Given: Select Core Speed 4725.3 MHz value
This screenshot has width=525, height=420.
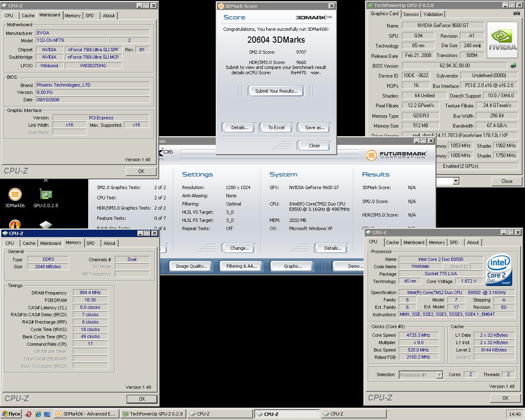Looking at the screenshot, I should 418,335.
